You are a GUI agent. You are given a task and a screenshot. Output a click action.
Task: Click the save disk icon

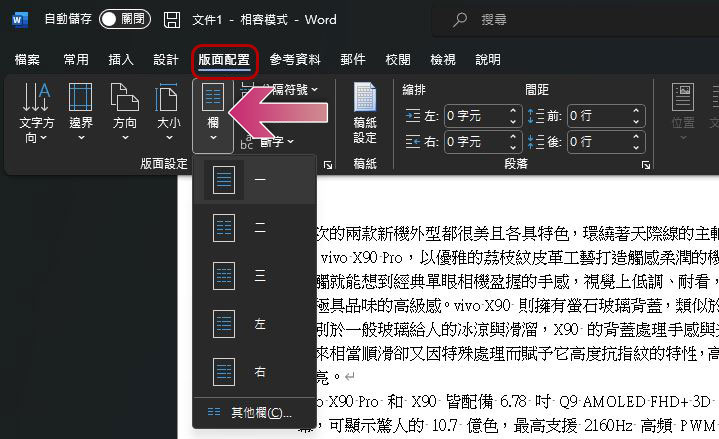(172, 20)
